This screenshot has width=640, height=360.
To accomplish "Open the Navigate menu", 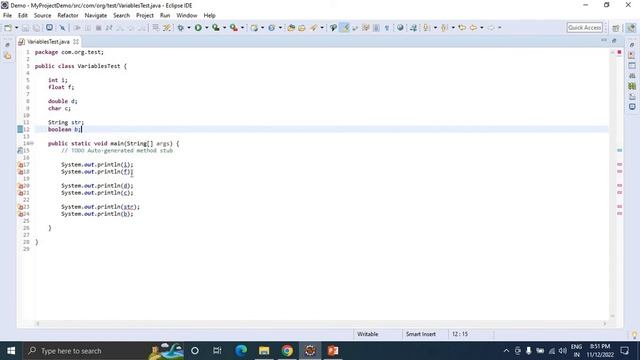I will [x=96, y=16].
